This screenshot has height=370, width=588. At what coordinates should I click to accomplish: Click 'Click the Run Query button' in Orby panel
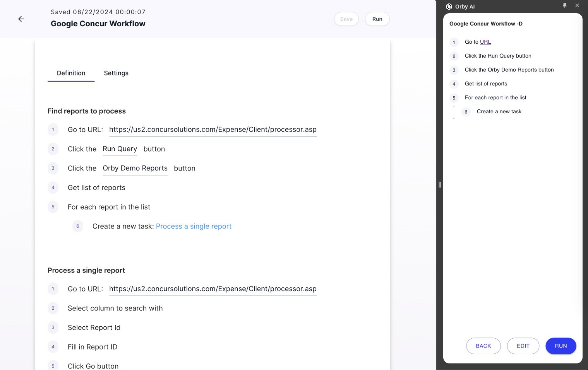(x=498, y=56)
